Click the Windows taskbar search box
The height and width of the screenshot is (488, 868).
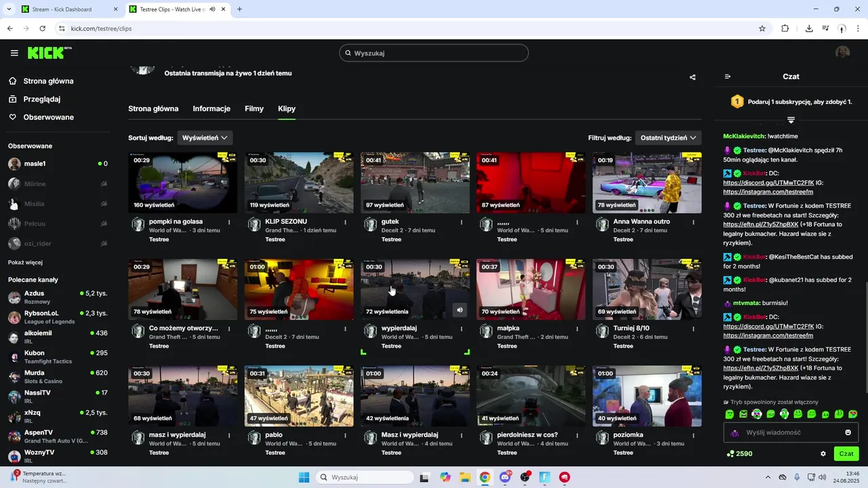tap(365, 477)
